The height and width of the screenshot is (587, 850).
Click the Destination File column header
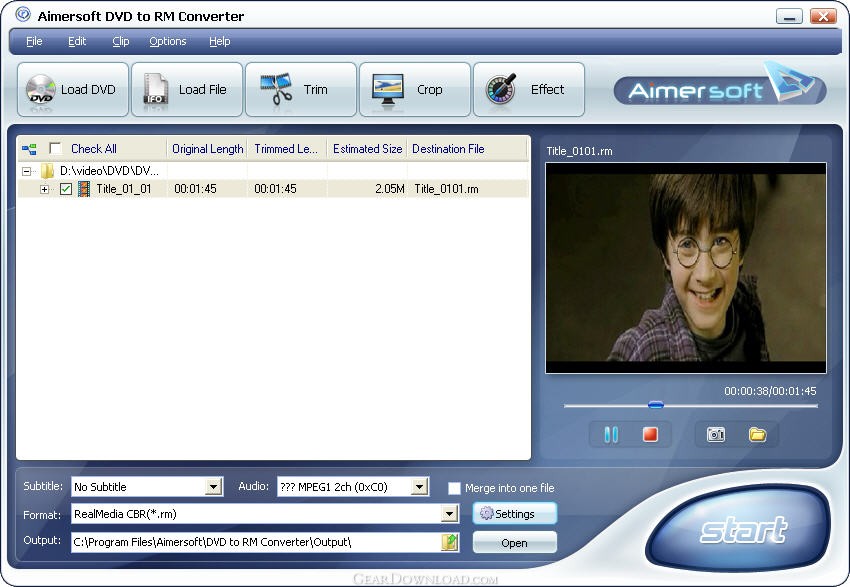tap(468, 149)
